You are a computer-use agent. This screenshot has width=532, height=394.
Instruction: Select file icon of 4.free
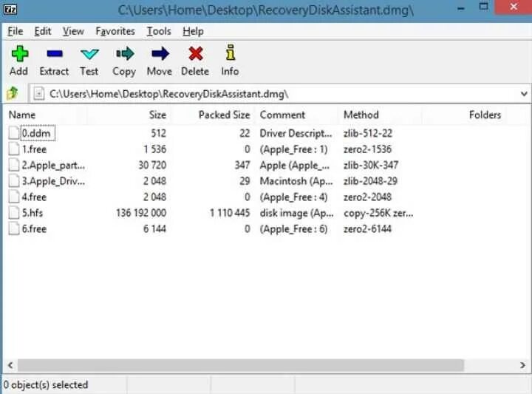14,197
